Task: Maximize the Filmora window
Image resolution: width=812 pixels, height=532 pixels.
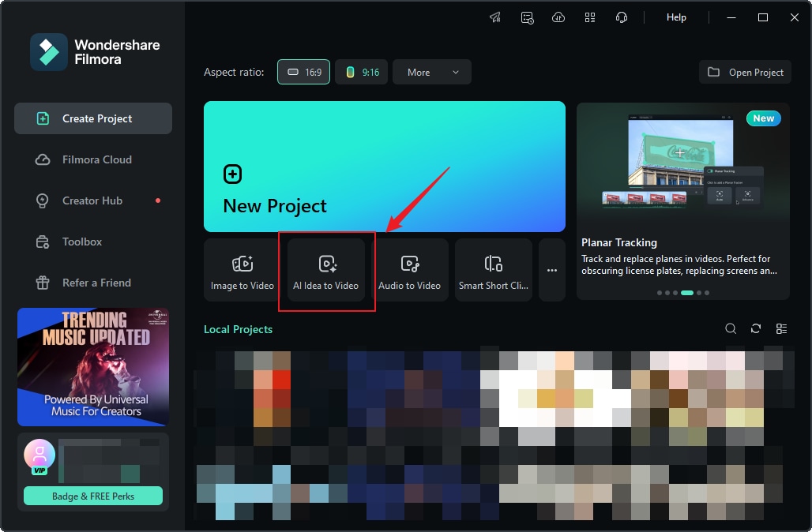Action: point(763,17)
